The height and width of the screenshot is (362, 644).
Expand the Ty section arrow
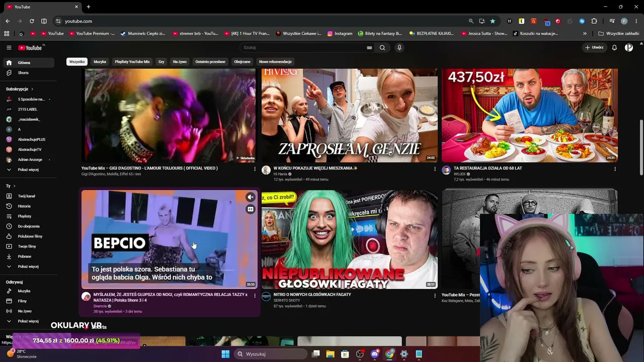pos(14,186)
